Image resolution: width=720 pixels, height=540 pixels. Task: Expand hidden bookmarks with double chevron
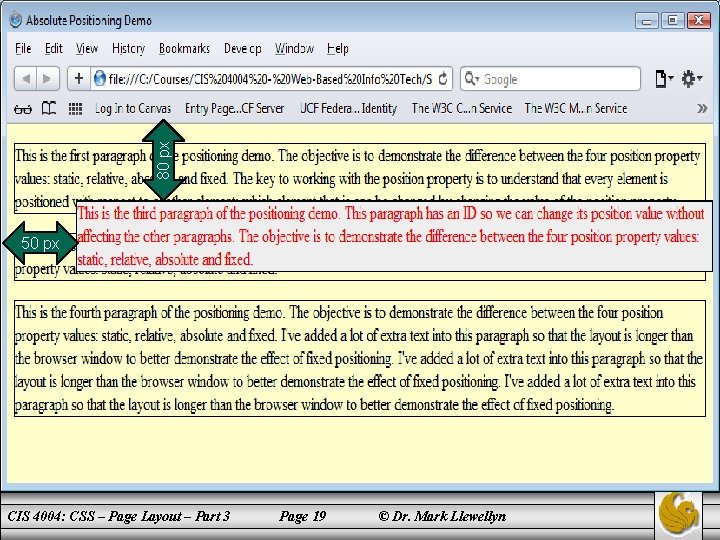coord(702,108)
